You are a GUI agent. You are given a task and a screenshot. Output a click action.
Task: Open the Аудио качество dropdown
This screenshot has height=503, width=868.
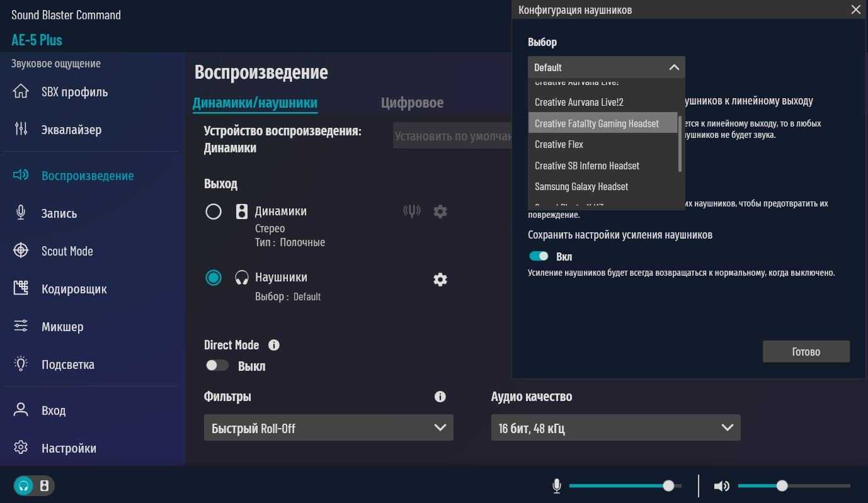[615, 428]
